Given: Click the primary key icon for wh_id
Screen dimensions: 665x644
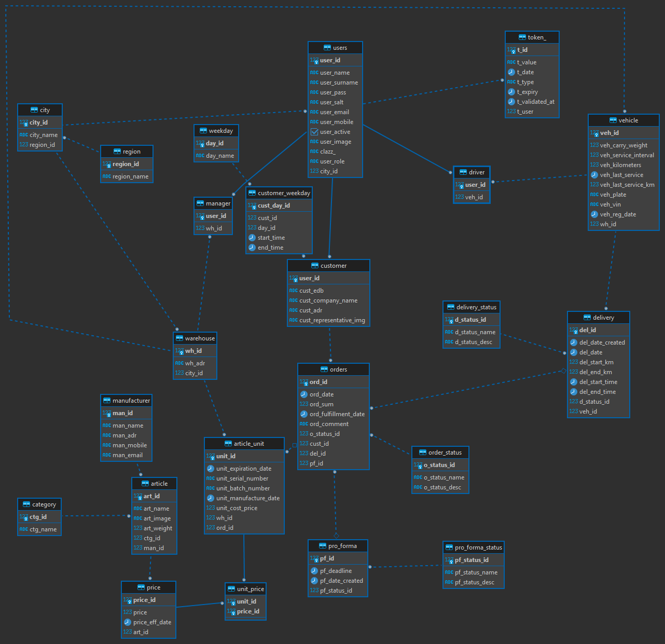Looking at the screenshot, I should 179,351.
